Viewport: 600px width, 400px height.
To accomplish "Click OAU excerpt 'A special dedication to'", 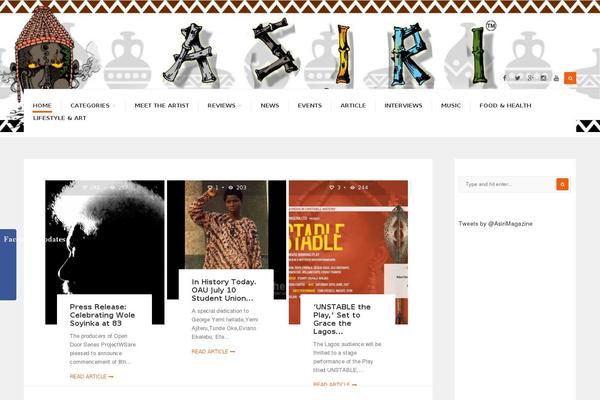I will (225, 324).
